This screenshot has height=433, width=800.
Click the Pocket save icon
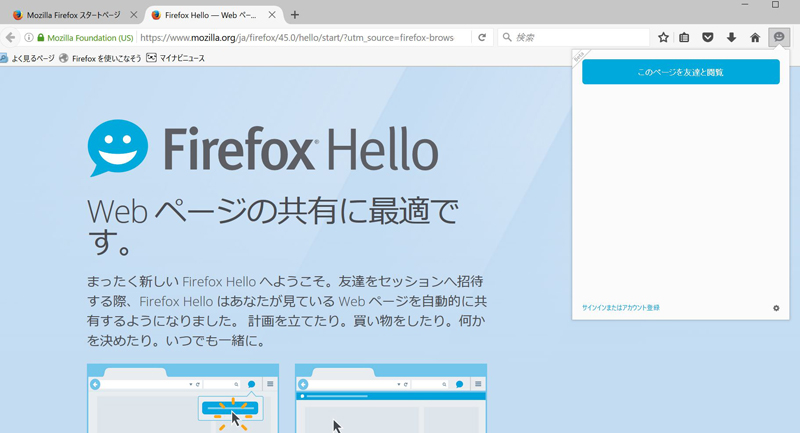point(708,37)
